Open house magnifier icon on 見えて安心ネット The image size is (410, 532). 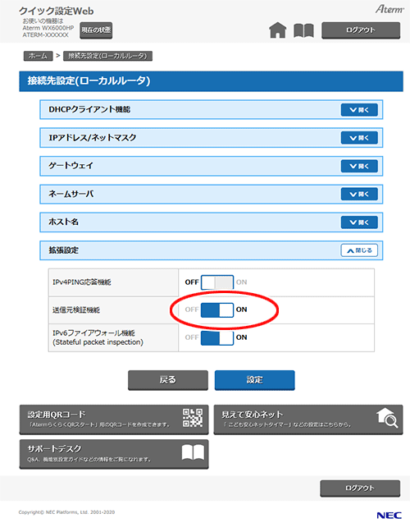pyautogui.click(x=387, y=418)
